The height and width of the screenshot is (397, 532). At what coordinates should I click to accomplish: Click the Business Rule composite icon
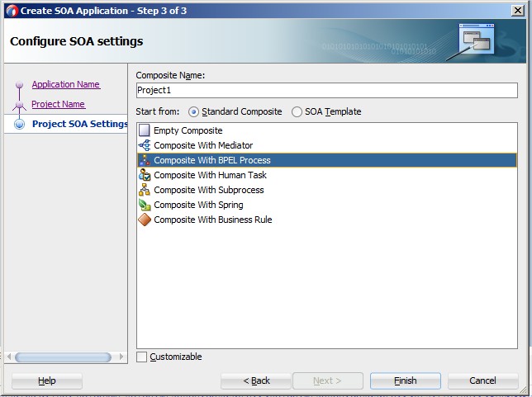pyautogui.click(x=145, y=220)
